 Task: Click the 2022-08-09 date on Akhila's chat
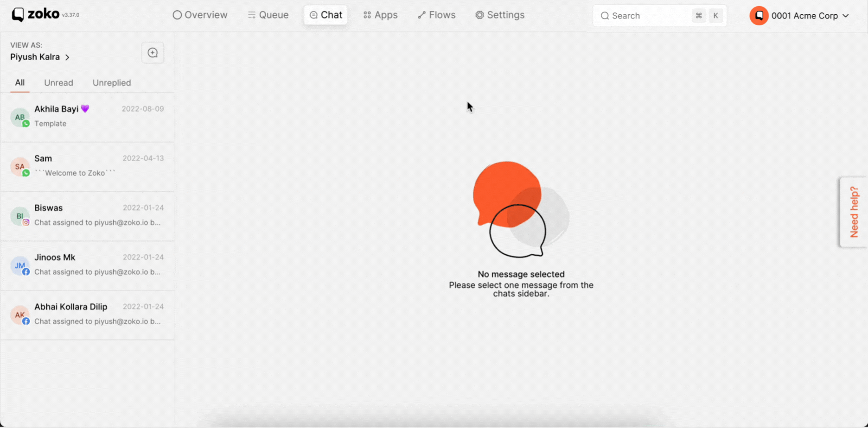(x=143, y=109)
